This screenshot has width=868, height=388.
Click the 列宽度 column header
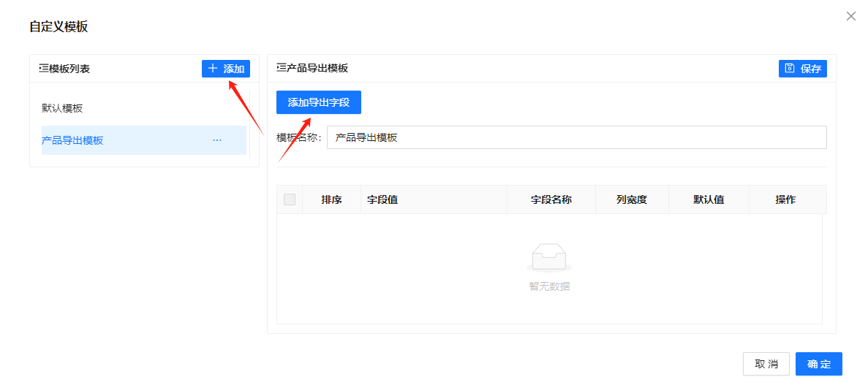(632, 199)
